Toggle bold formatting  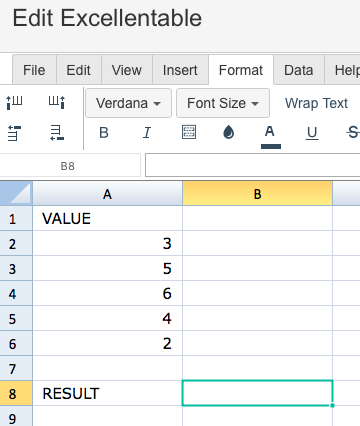[x=104, y=133]
